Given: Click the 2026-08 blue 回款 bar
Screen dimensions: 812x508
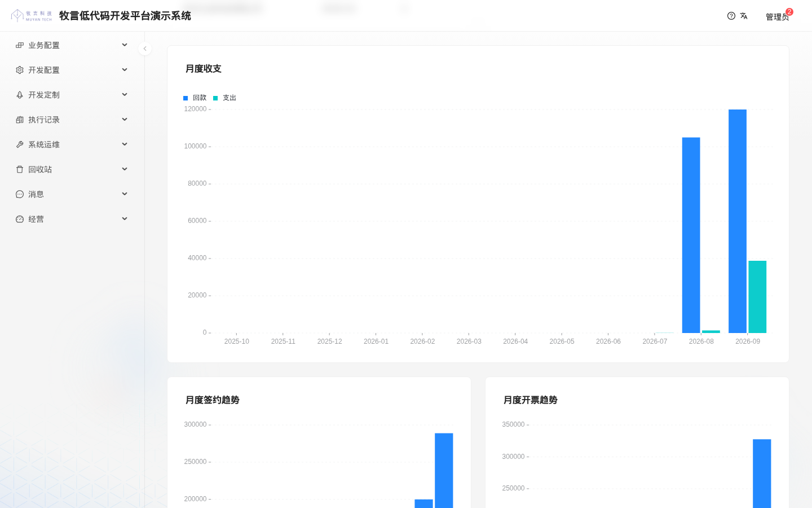Looking at the screenshot, I should pyautogui.click(x=691, y=235).
